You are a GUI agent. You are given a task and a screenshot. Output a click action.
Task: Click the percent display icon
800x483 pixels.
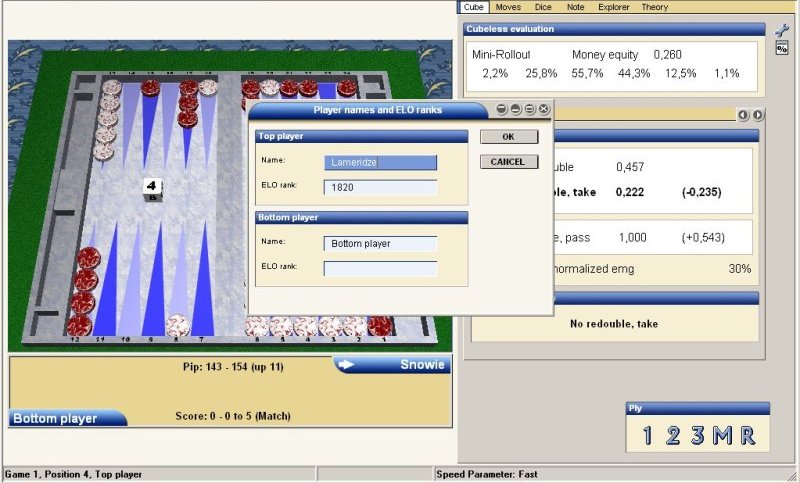[x=782, y=48]
